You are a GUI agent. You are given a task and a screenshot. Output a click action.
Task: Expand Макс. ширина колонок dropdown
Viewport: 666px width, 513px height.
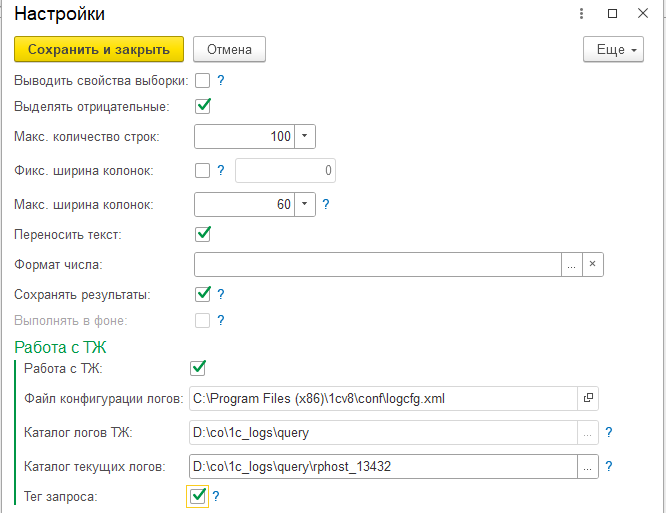point(305,204)
